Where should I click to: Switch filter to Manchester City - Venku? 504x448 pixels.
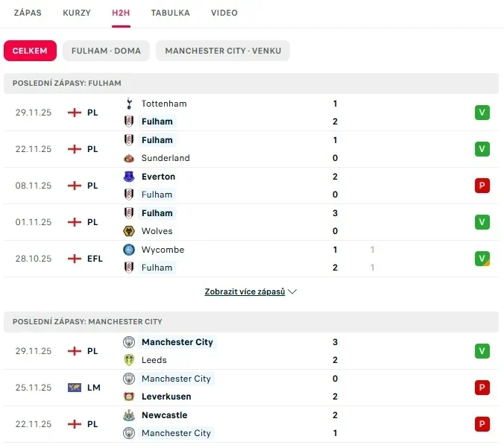(x=223, y=51)
